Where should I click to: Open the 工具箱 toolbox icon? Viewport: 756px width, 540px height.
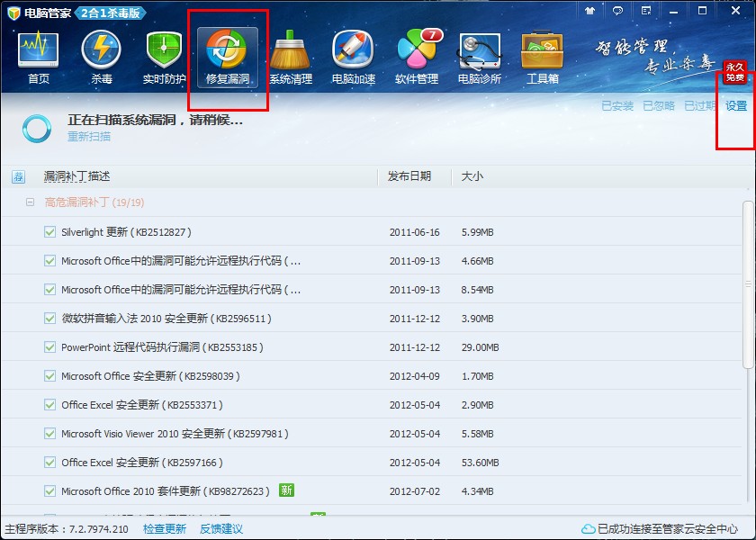coord(543,57)
